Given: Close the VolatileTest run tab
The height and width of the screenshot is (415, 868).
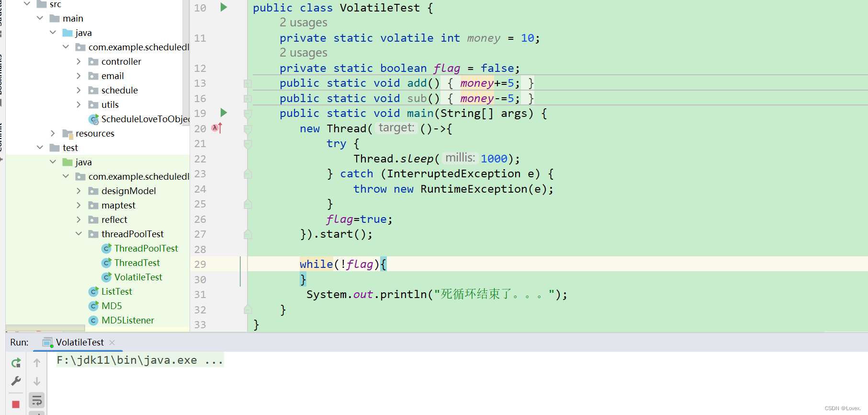Looking at the screenshot, I should (112, 342).
